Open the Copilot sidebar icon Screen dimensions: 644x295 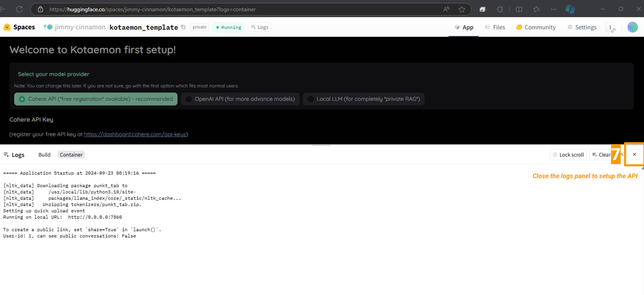click(570, 9)
